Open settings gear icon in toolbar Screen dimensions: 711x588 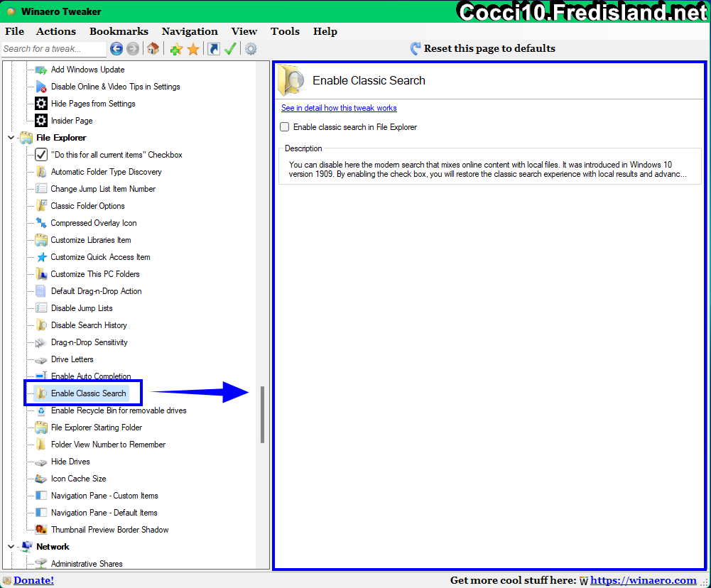point(251,48)
